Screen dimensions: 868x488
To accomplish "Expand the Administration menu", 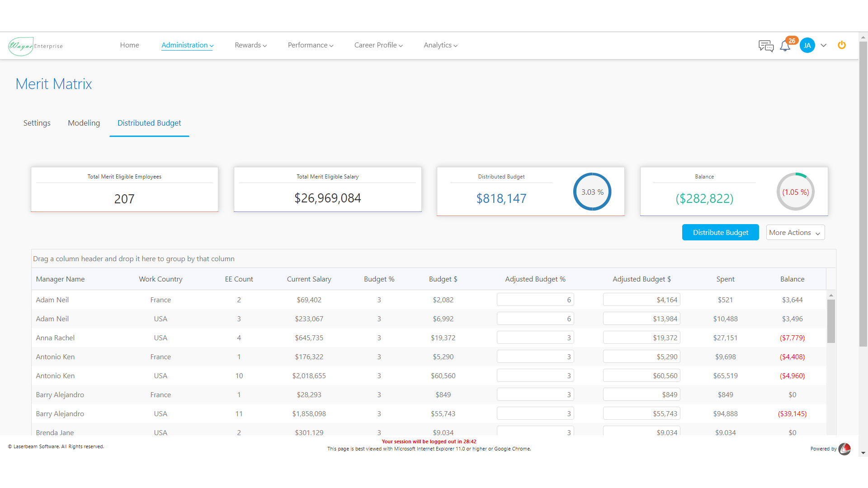I will tap(188, 45).
